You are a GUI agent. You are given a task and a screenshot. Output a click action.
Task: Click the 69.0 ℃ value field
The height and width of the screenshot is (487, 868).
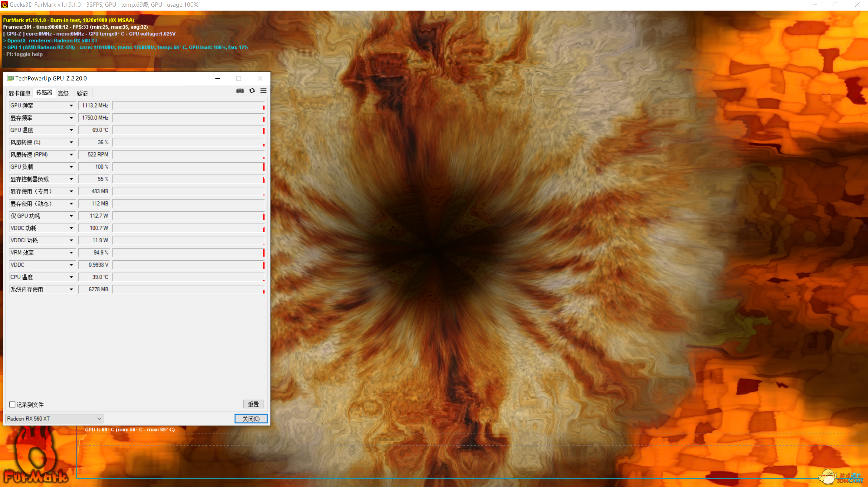[x=94, y=130]
